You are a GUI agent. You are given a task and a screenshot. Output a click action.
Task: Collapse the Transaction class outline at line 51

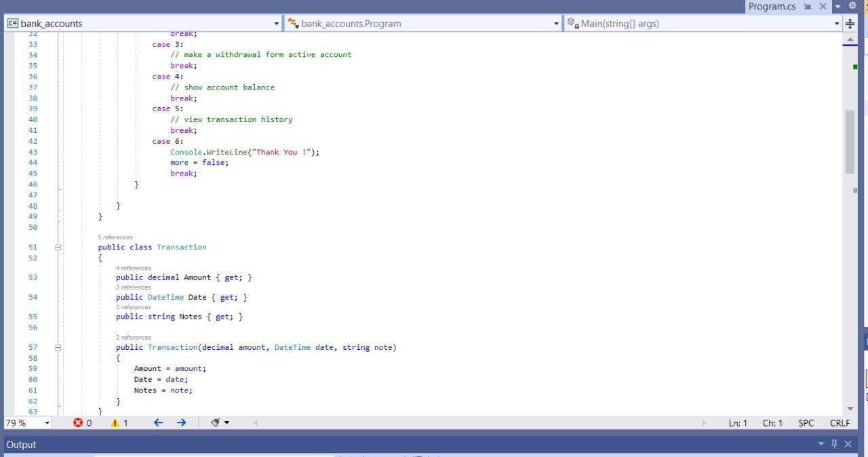tap(58, 247)
